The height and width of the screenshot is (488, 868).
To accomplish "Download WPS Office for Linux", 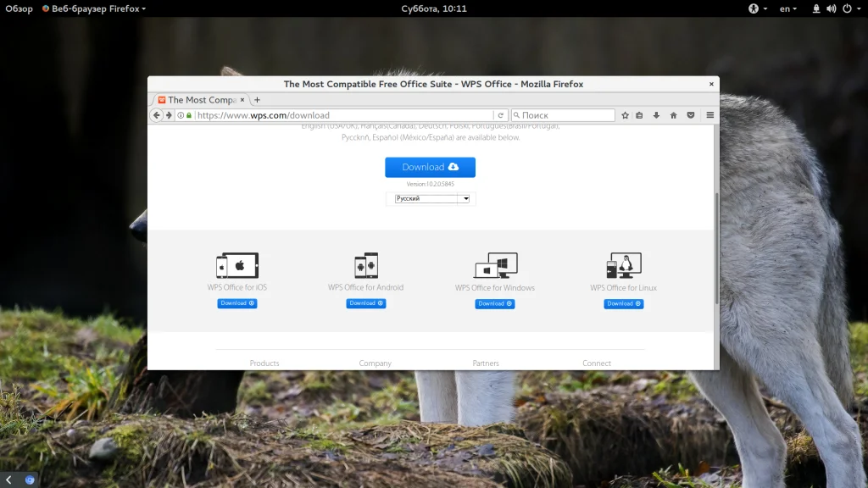I will point(624,304).
